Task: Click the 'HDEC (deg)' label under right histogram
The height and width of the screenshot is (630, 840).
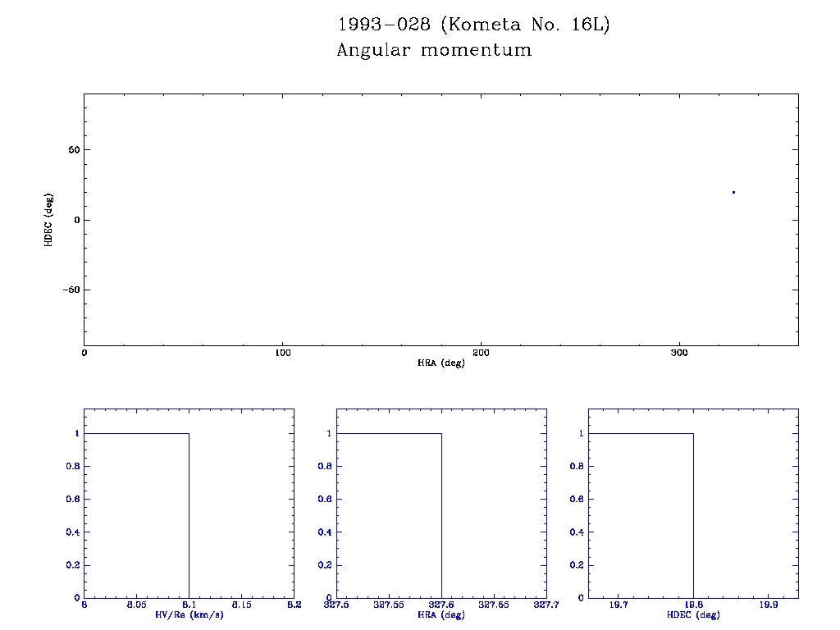Action: click(x=693, y=614)
